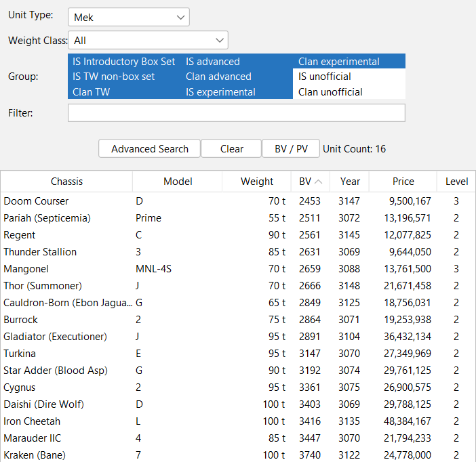Click the Unit Count: 16 label
The image size is (476, 462).
pos(354,148)
